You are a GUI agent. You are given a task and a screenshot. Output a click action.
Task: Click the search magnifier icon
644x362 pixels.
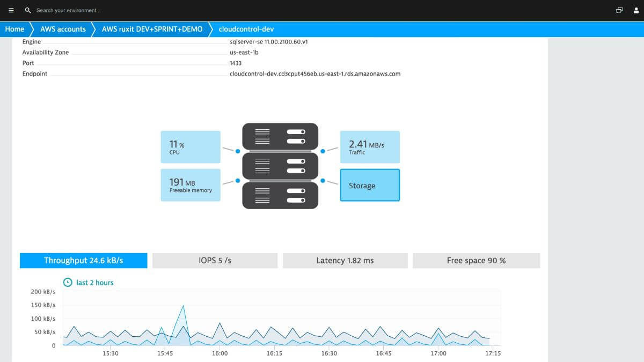(27, 10)
